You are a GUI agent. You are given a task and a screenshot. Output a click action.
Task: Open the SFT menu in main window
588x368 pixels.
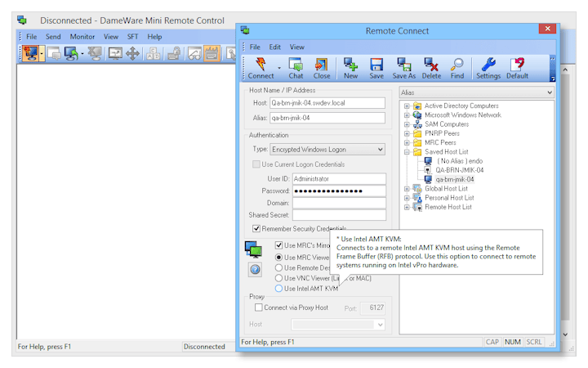(132, 37)
